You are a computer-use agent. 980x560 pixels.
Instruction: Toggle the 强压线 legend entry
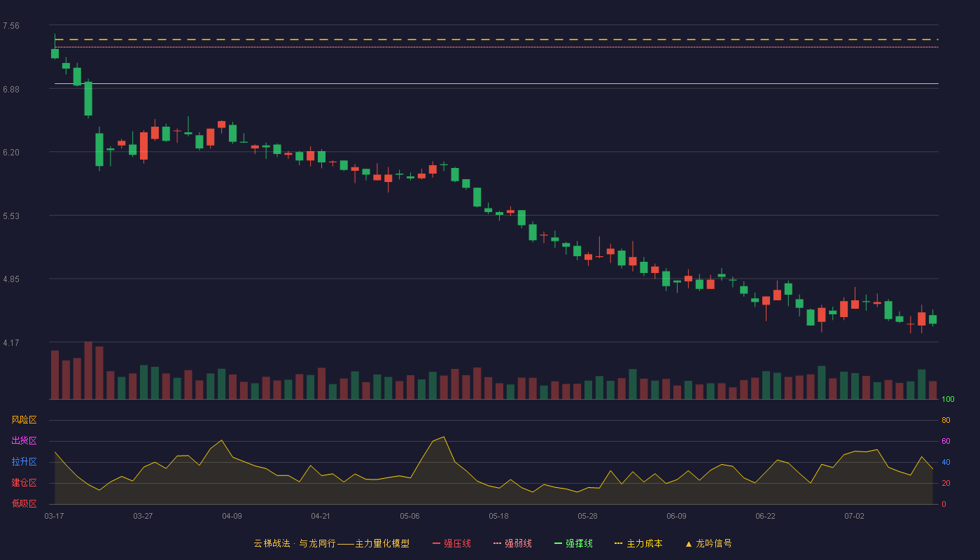pyautogui.click(x=451, y=543)
